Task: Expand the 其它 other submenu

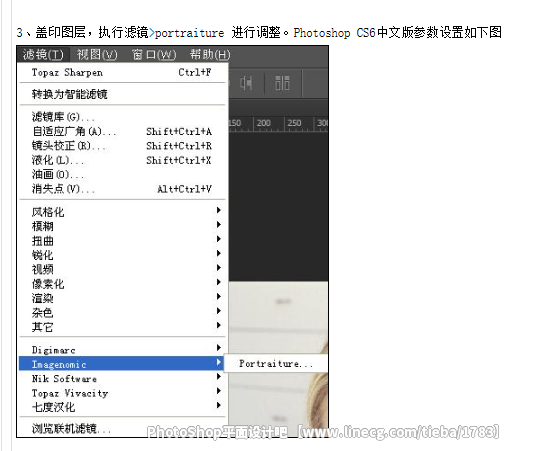Action: tap(122, 327)
